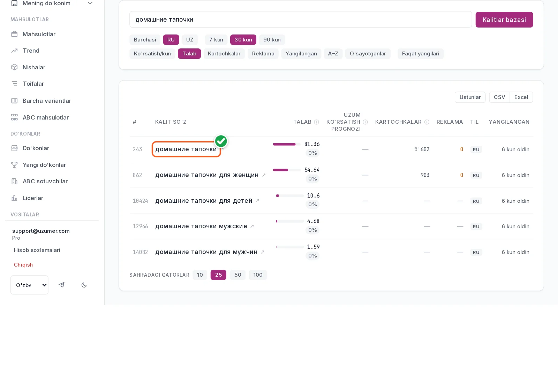558x392 pixels.
Task: Click the Telegram paper plane icon
Action: pos(61,285)
